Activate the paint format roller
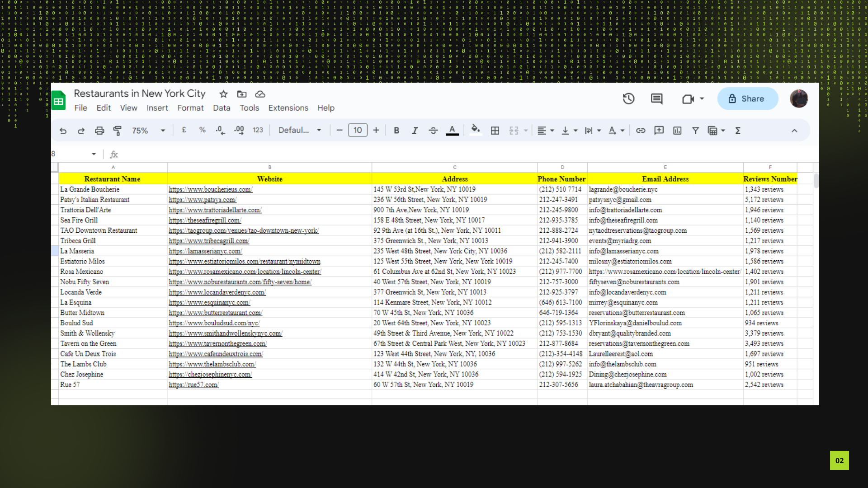 pyautogui.click(x=118, y=131)
